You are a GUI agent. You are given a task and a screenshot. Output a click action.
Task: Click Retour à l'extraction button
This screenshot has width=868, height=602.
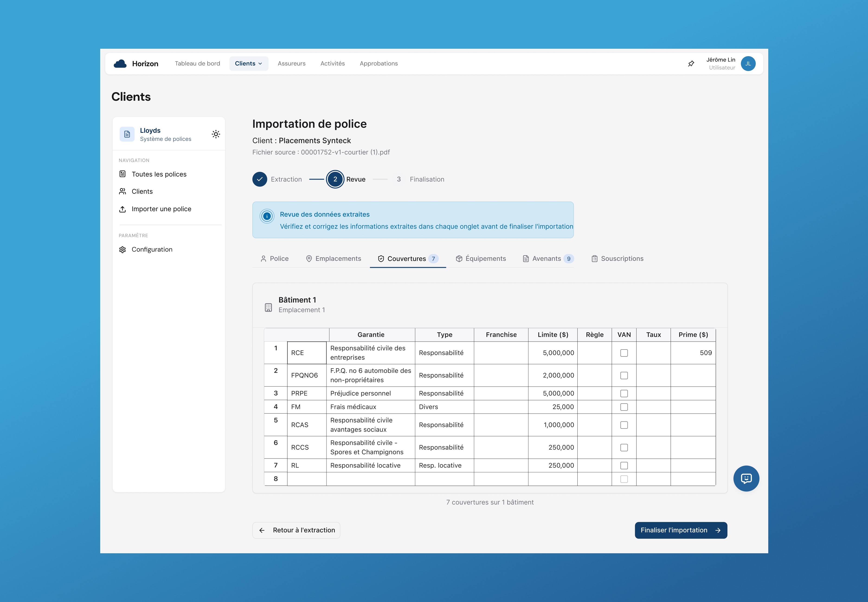tap(296, 530)
